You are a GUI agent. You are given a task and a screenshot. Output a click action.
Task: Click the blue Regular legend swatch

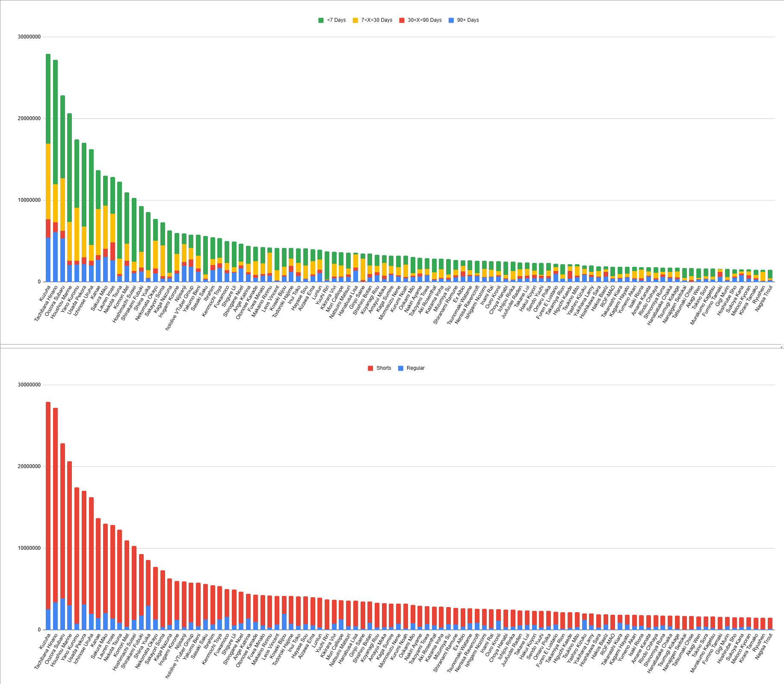[x=401, y=368]
